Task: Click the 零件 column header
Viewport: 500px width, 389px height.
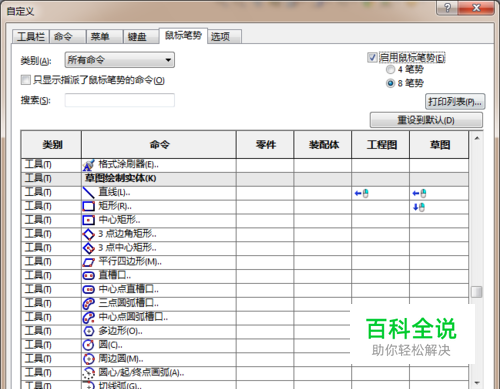Action: 265,145
